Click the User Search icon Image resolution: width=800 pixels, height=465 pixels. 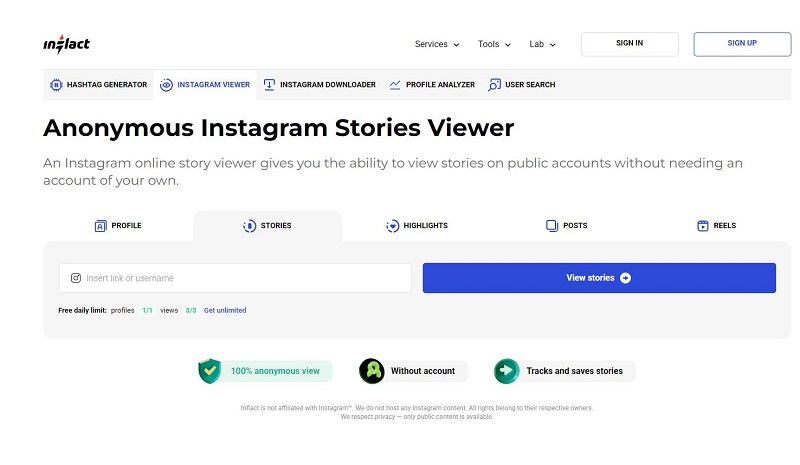494,85
